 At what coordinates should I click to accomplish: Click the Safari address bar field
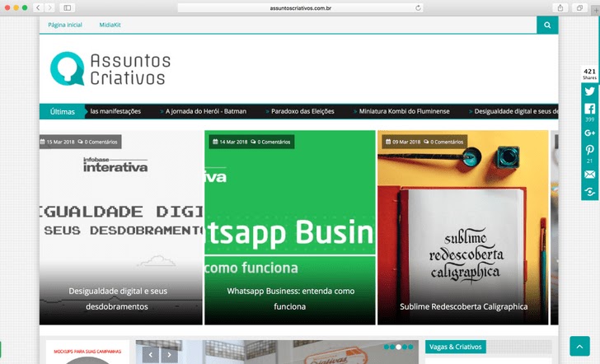(x=300, y=7)
